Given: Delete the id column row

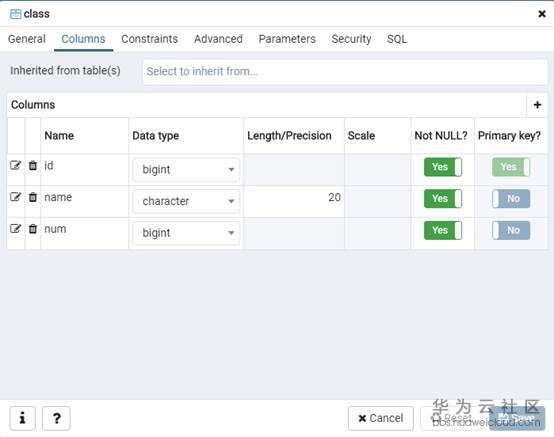Looking at the screenshot, I should [33, 165].
